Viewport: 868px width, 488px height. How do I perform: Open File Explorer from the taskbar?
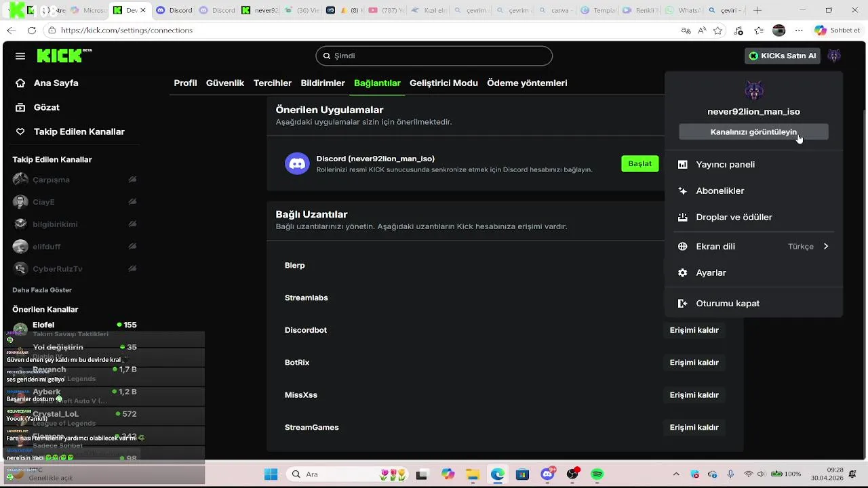(x=473, y=474)
